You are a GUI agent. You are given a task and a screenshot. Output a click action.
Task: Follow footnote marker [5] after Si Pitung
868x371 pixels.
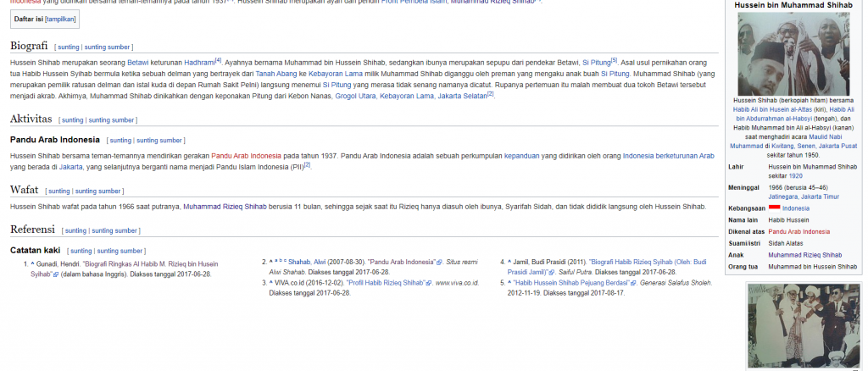point(614,60)
